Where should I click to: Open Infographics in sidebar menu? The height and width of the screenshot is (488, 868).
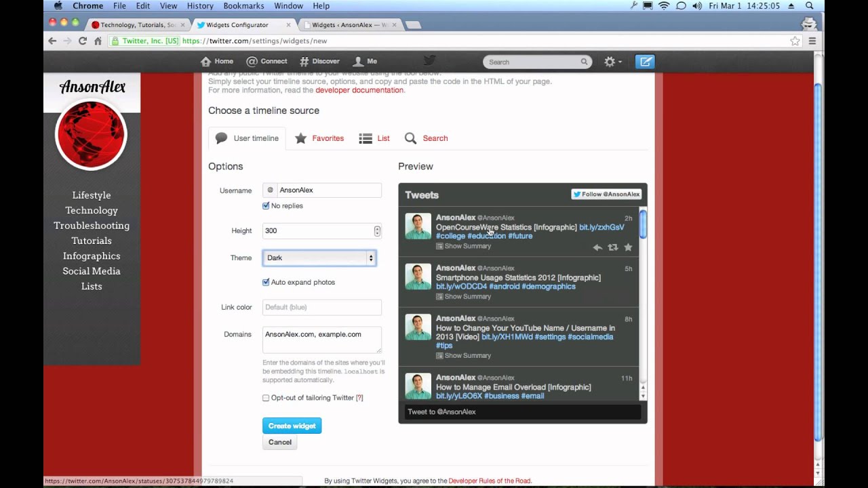pyautogui.click(x=92, y=256)
